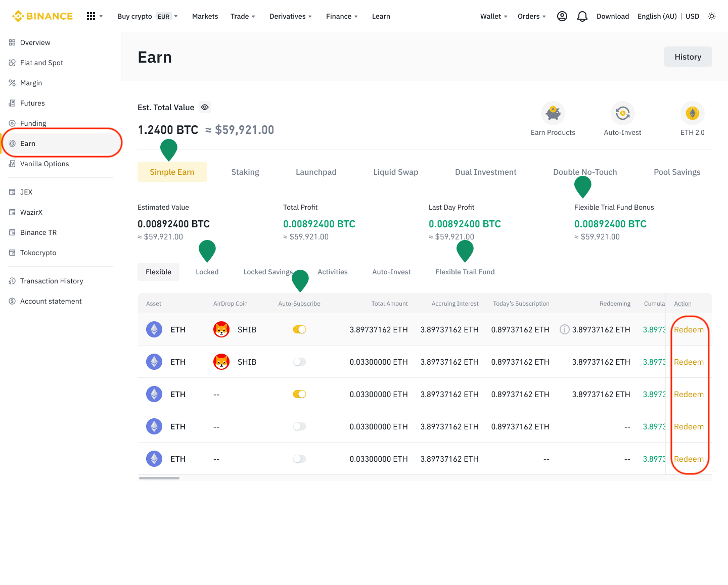Image resolution: width=728 pixels, height=585 pixels.
Task: Redeem the first ETH position
Action: 689,329
